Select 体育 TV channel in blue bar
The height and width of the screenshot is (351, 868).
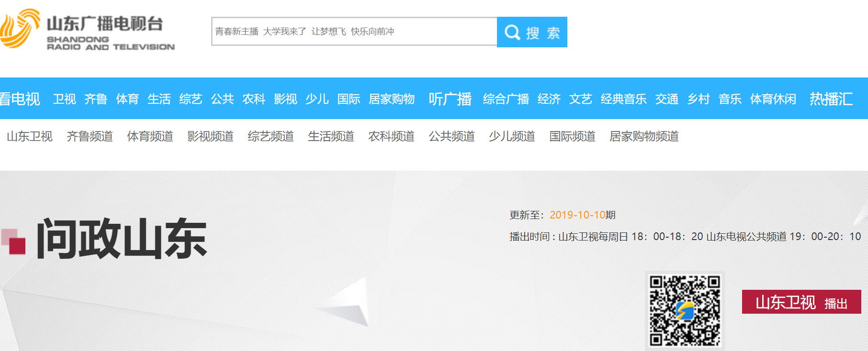pos(127,99)
